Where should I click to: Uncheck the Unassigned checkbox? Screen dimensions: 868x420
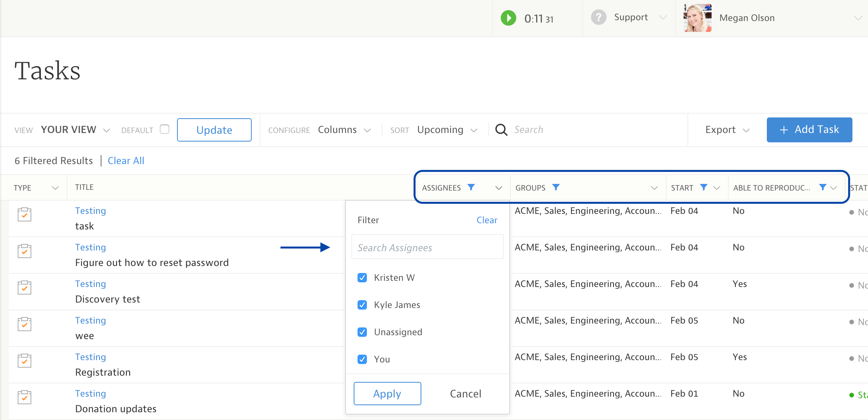click(x=362, y=332)
